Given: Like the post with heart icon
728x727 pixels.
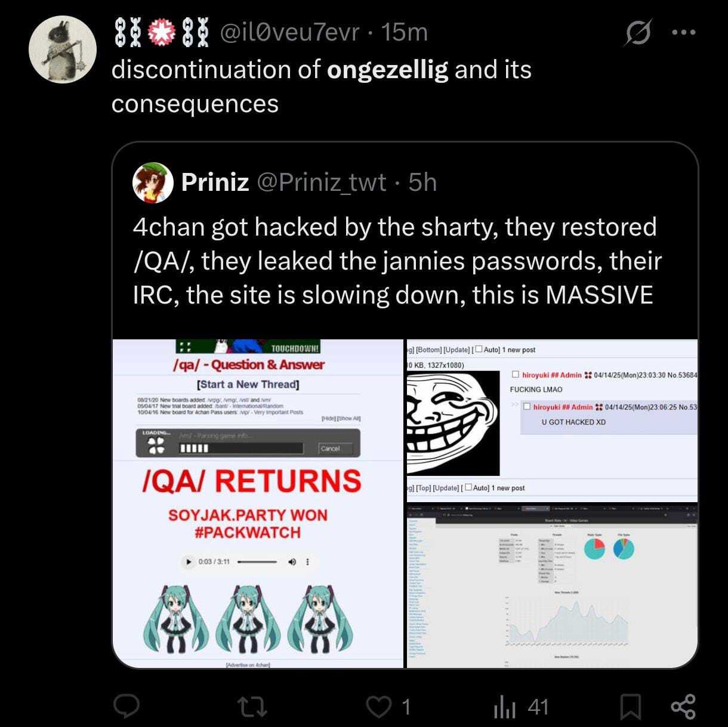Looking at the screenshot, I should [x=377, y=707].
